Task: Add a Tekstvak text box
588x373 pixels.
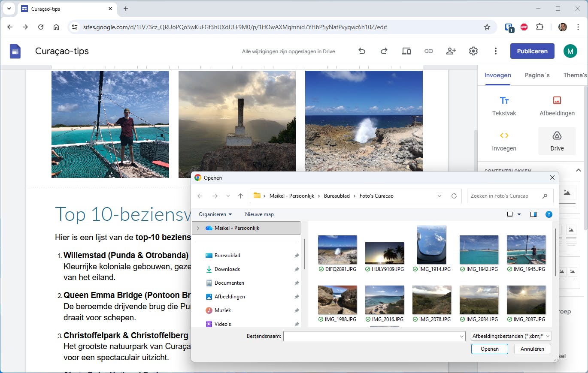Action: click(504, 105)
